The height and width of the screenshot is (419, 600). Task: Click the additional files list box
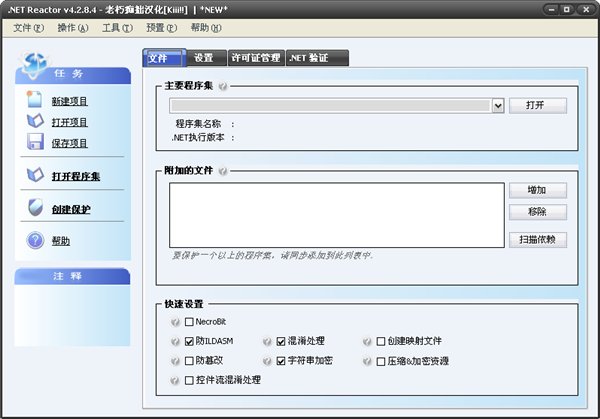coord(337,215)
